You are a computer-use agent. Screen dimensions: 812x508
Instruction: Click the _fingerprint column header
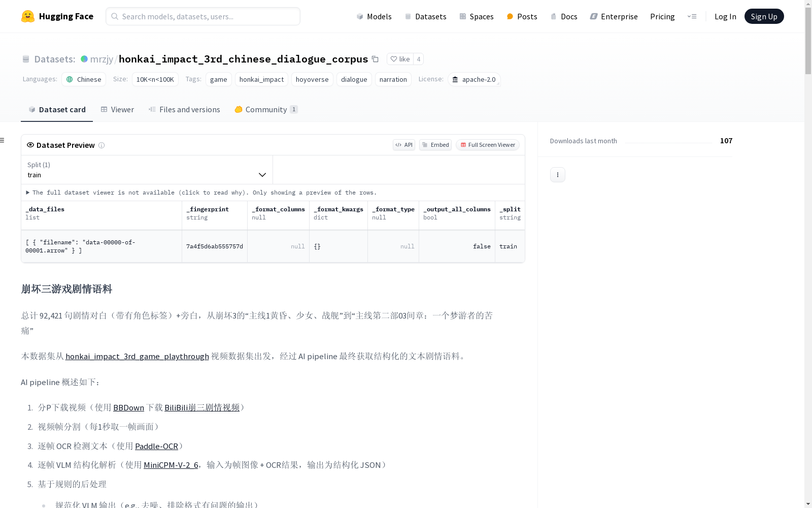[215, 215]
